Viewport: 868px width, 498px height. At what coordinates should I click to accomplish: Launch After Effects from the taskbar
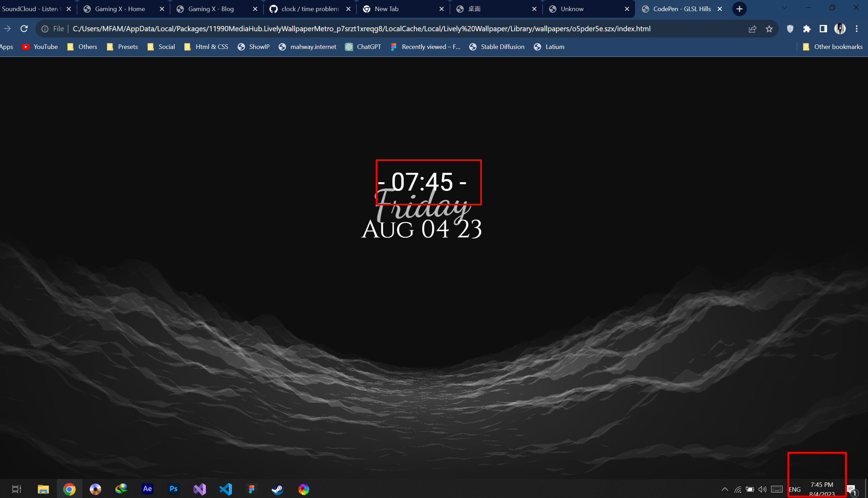(x=147, y=489)
